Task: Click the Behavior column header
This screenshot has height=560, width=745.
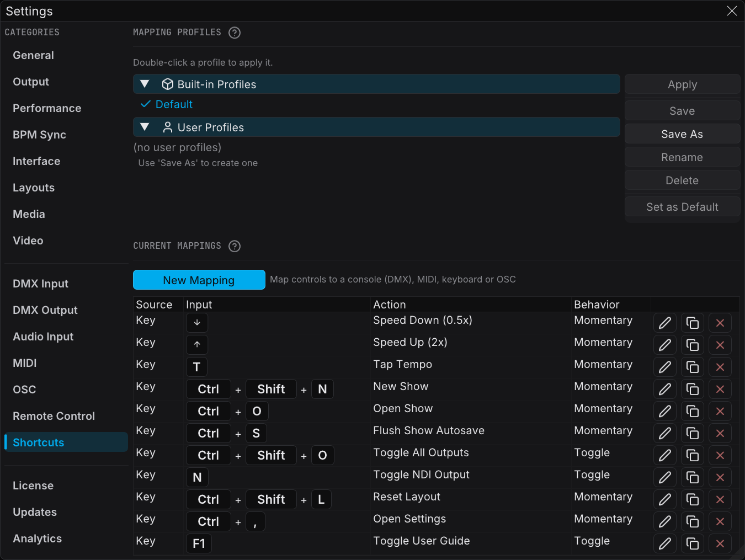Action: [611, 305]
